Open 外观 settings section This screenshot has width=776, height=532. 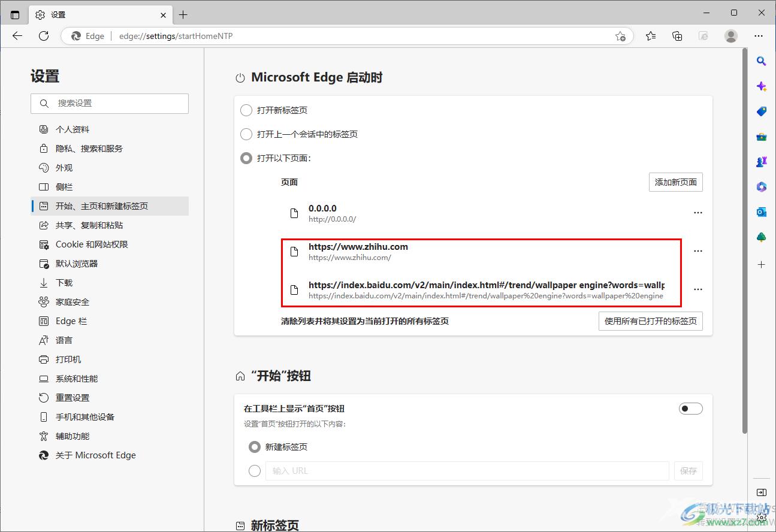(x=110, y=168)
